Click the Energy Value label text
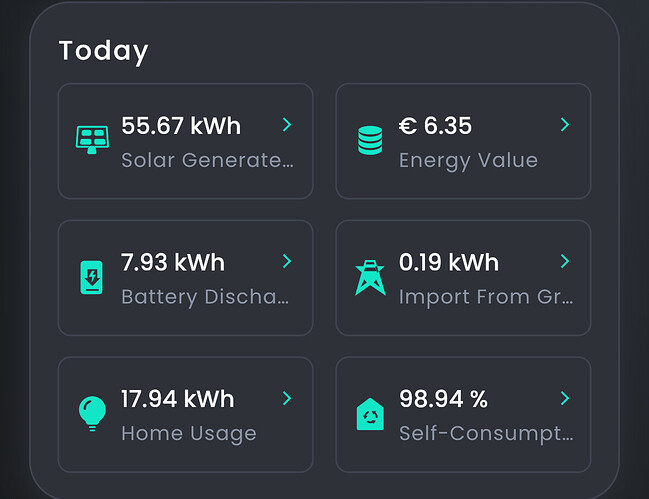The width and height of the screenshot is (649, 499). [x=468, y=160]
